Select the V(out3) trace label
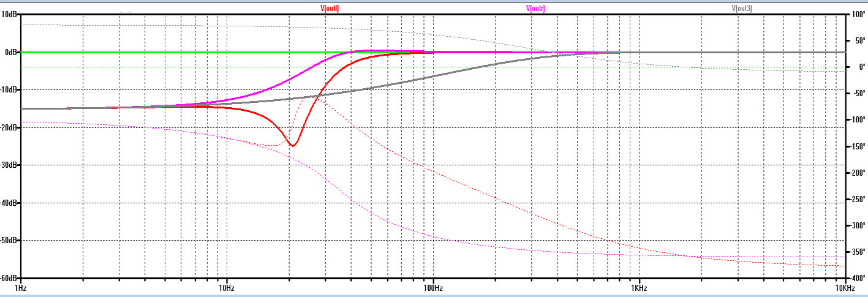 (x=742, y=8)
